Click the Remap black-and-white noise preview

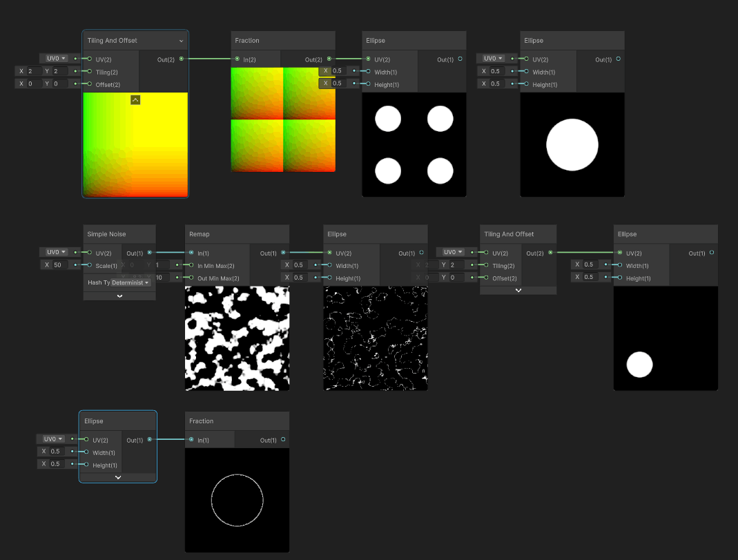coord(237,338)
